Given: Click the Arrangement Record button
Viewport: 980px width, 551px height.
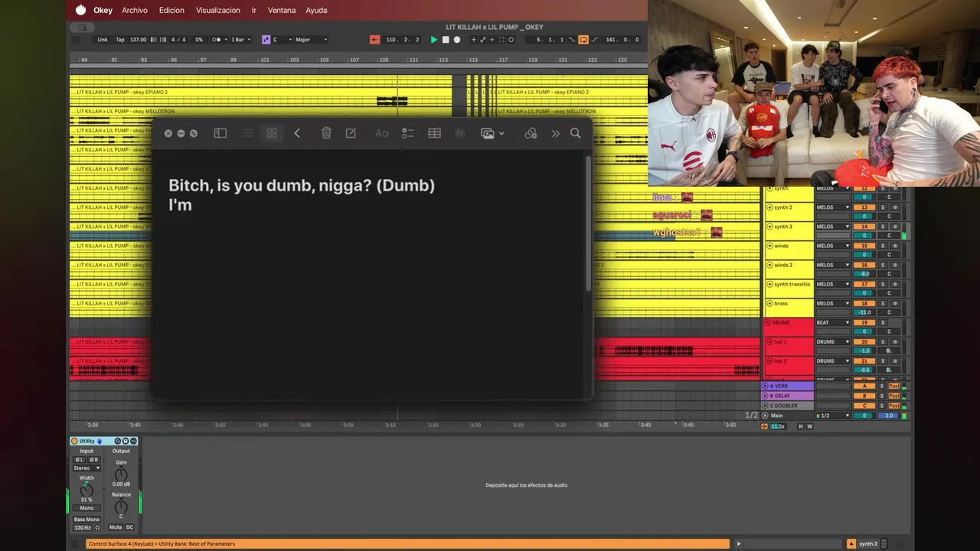Looking at the screenshot, I should click(457, 40).
